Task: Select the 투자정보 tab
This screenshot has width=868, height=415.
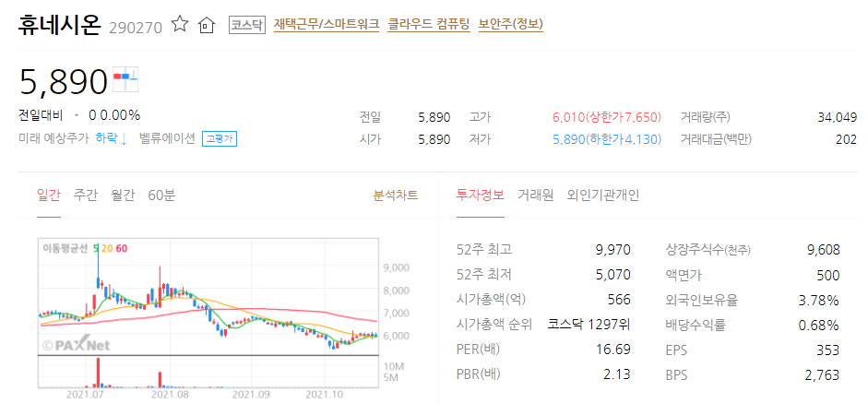Action: pyautogui.click(x=480, y=196)
